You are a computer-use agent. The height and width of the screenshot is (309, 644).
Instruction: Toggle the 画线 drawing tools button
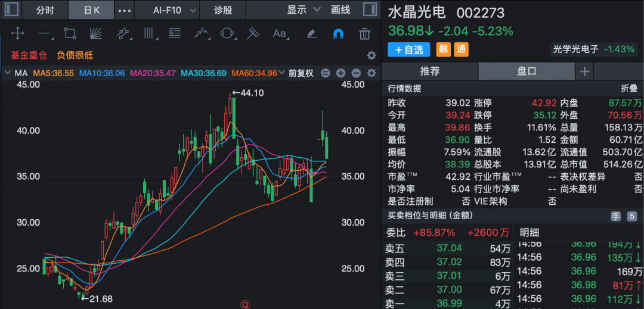pos(340,10)
